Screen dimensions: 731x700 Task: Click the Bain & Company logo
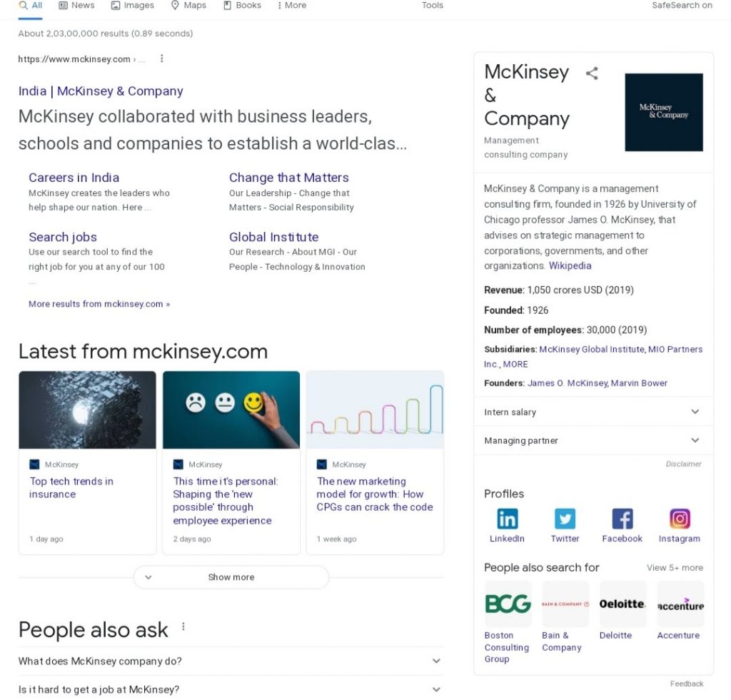[565, 604]
